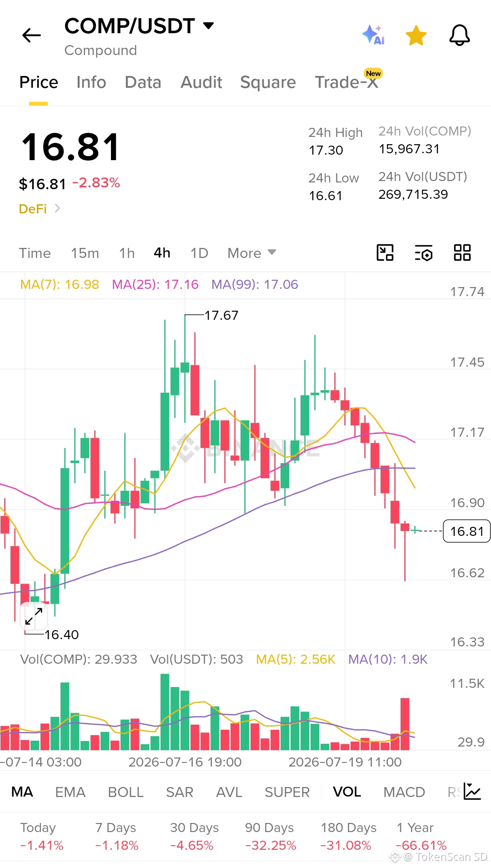Toggle the VOL sub-indicator
The image size is (491, 868).
pyautogui.click(x=347, y=792)
